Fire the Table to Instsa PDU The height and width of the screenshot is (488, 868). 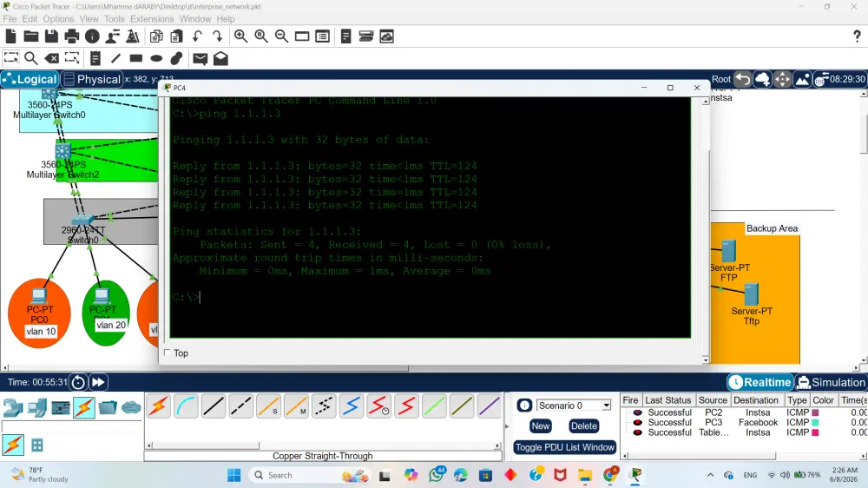[x=638, y=432]
